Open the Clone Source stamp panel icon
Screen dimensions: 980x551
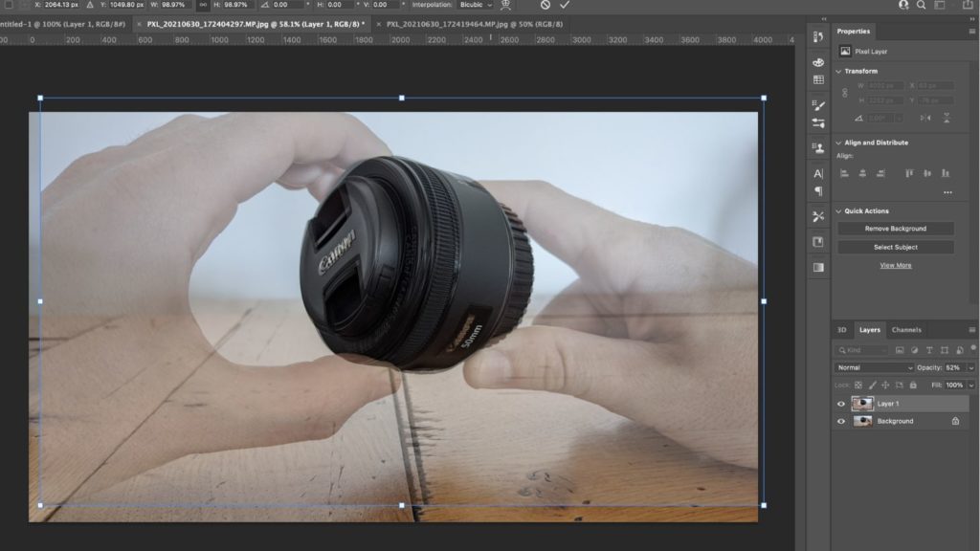(x=818, y=148)
